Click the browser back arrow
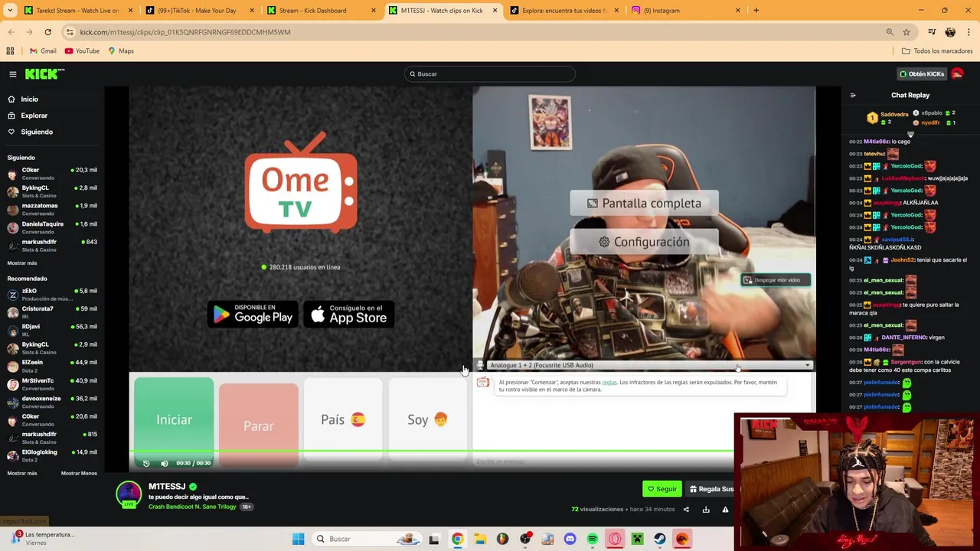Image resolution: width=980 pixels, height=551 pixels. click(x=11, y=32)
